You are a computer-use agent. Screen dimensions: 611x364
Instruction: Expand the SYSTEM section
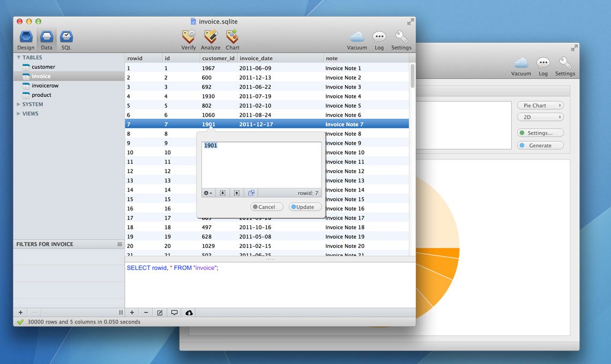18,104
